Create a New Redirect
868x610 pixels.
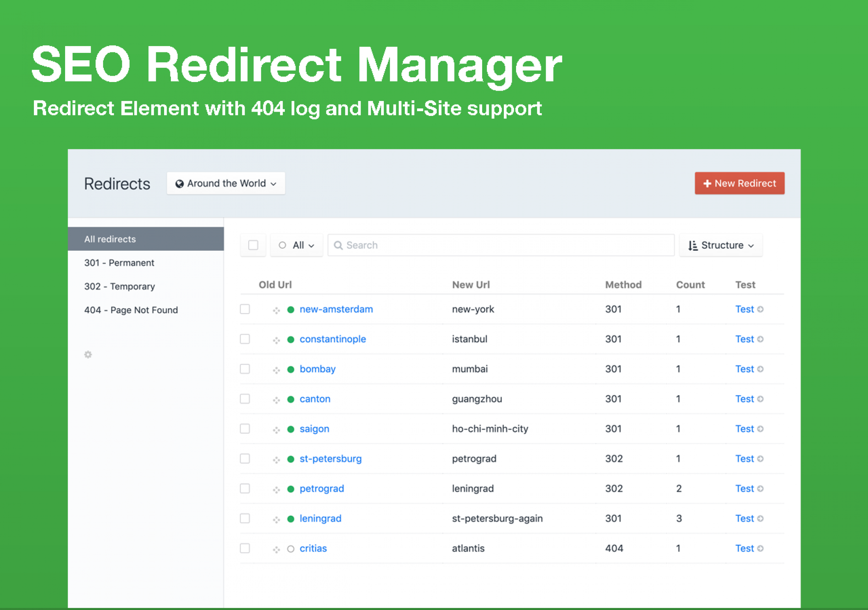pyautogui.click(x=739, y=183)
